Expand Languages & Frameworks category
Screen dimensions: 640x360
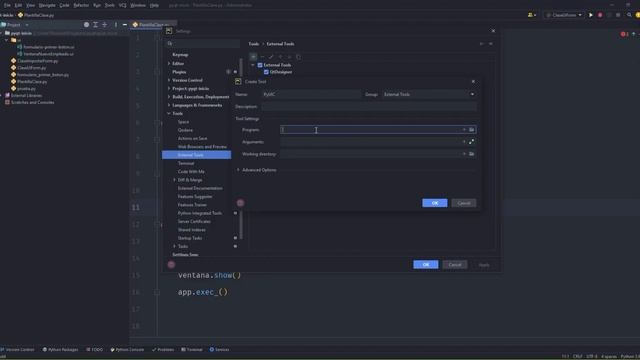click(169, 105)
